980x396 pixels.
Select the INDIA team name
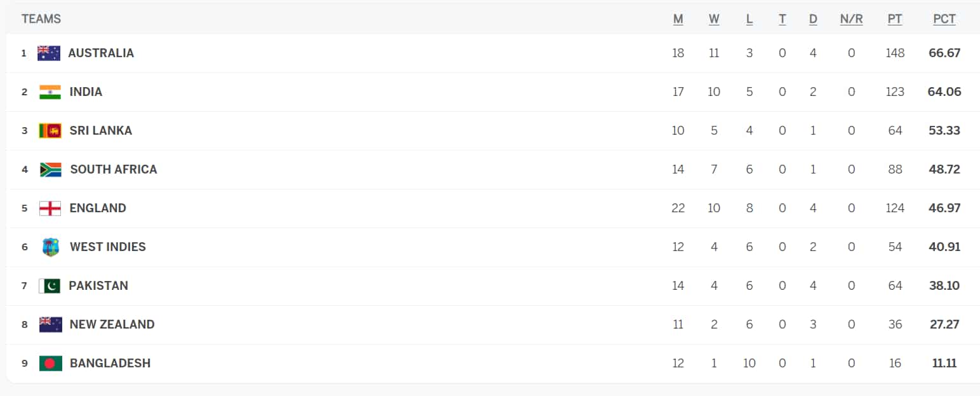point(85,92)
